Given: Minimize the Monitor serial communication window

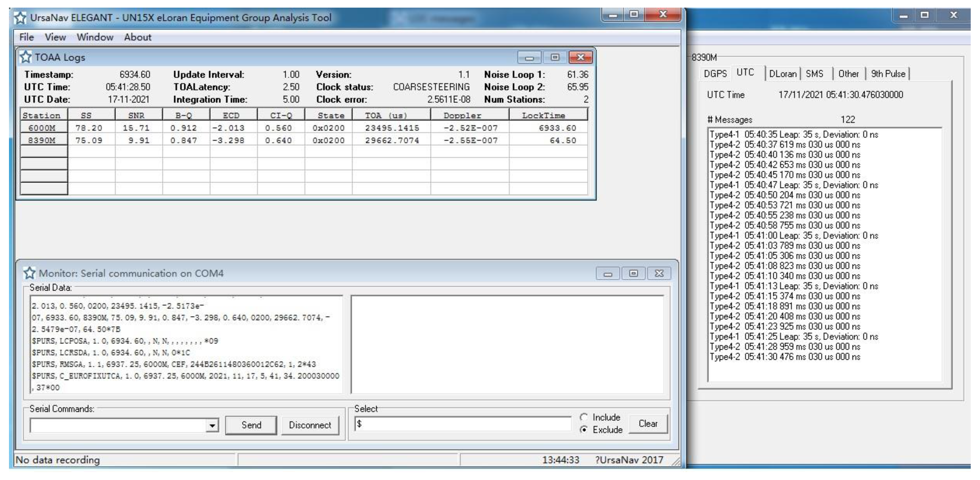Looking at the screenshot, I should pyautogui.click(x=608, y=273).
